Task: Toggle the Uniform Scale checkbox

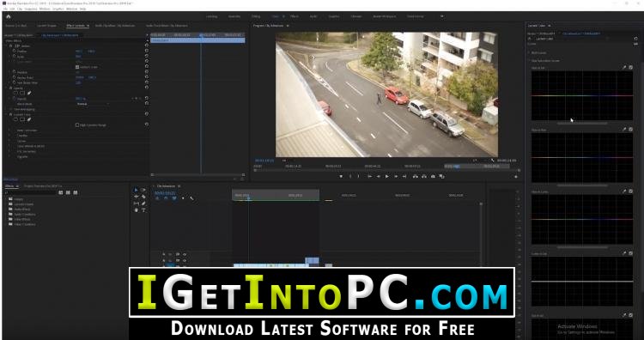Action: click(x=77, y=67)
